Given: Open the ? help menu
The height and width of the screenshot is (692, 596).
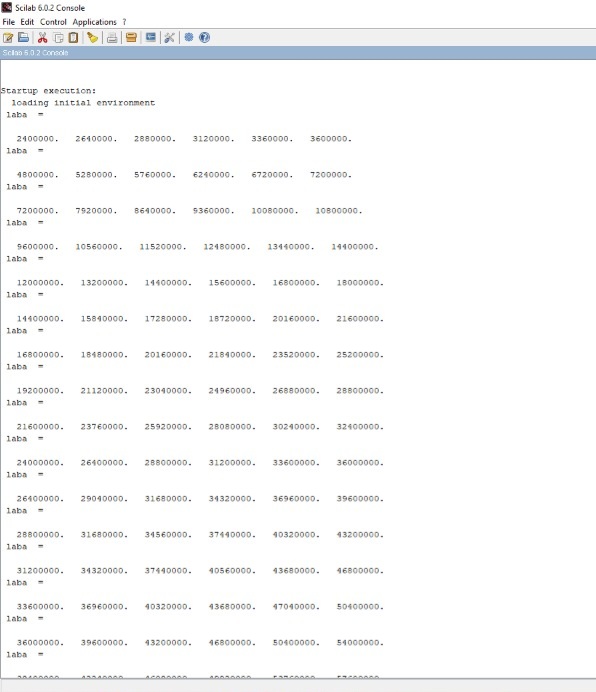Looking at the screenshot, I should (x=124, y=22).
